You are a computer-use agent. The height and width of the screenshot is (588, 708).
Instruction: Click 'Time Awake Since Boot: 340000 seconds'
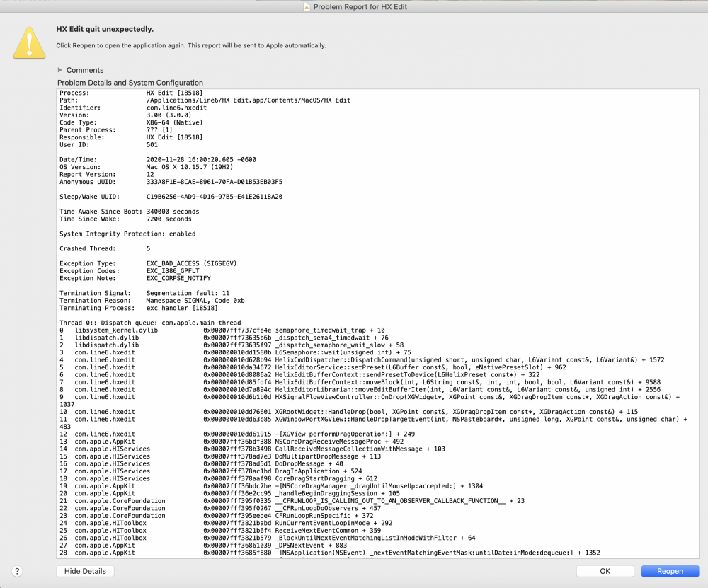click(x=129, y=211)
